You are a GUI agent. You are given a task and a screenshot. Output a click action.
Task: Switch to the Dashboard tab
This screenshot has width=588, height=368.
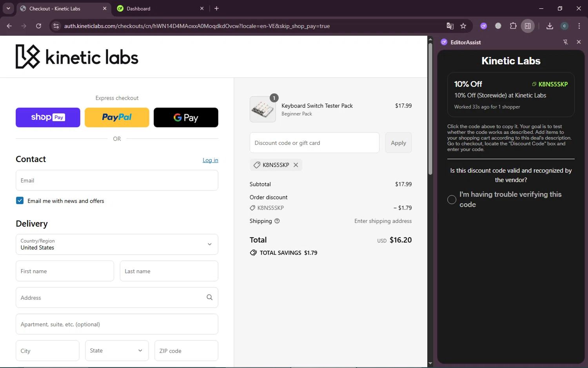point(161,8)
